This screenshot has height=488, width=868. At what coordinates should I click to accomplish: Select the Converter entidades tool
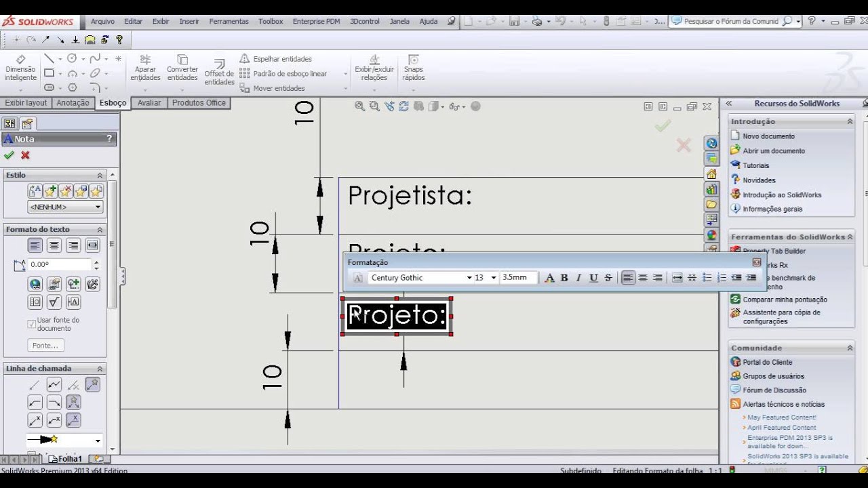coord(182,68)
